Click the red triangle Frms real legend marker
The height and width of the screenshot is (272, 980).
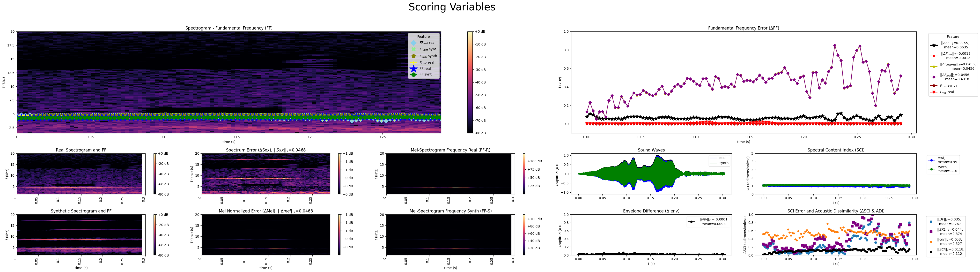(x=934, y=92)
